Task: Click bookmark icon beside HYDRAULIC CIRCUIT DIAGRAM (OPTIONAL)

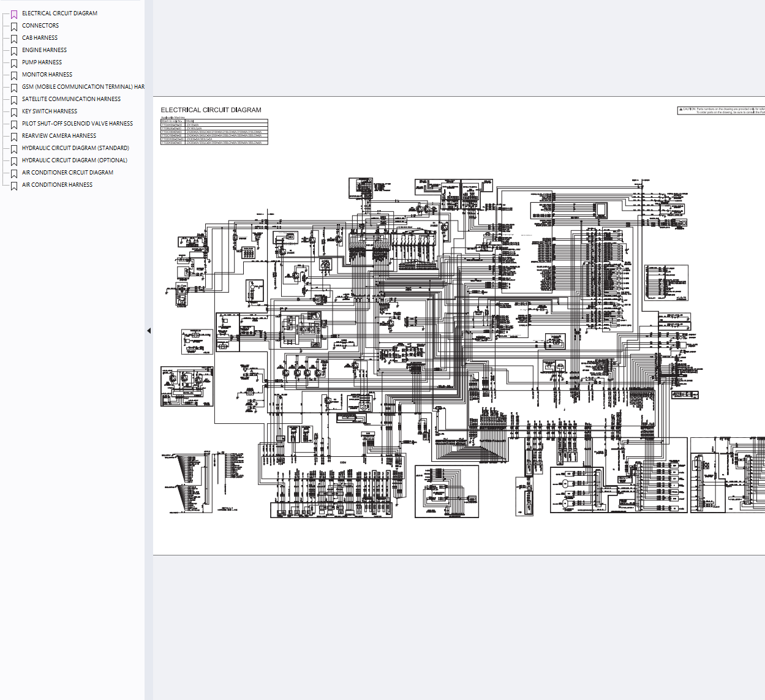Action: click(14, 161)
